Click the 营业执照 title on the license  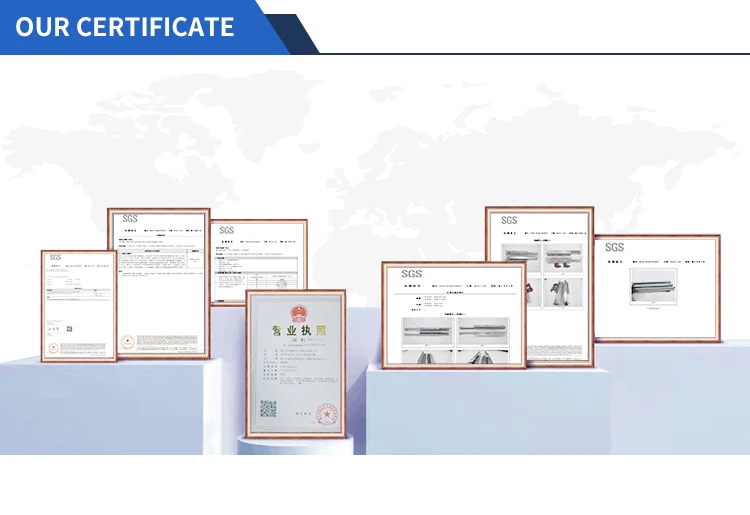pos(295,332)
